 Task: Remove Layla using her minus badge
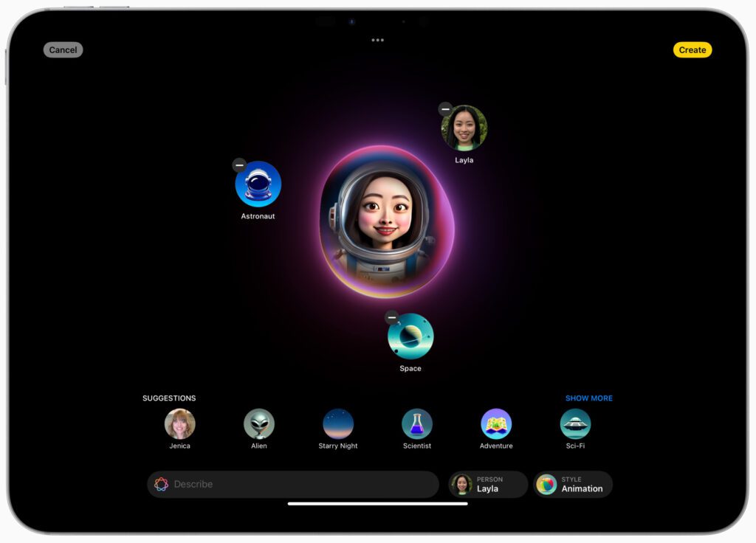[445, 109]
